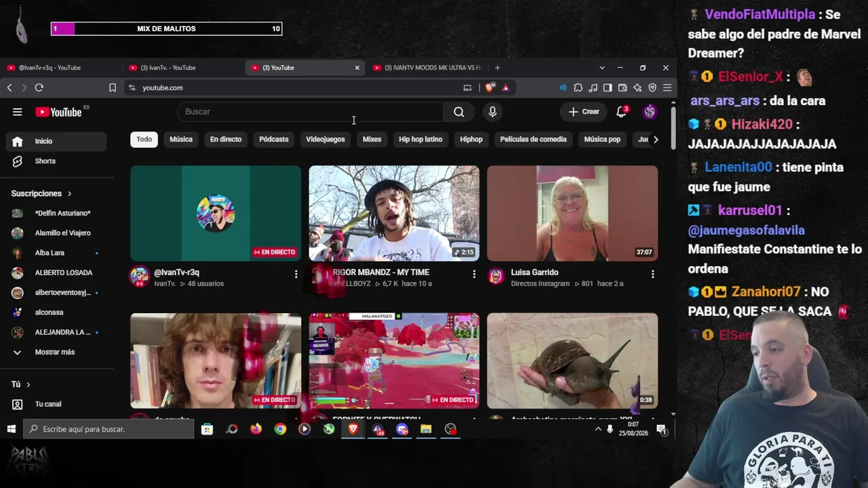
Task: Open more options for Luisa Garrido video
Action: (x=652, y=274)
